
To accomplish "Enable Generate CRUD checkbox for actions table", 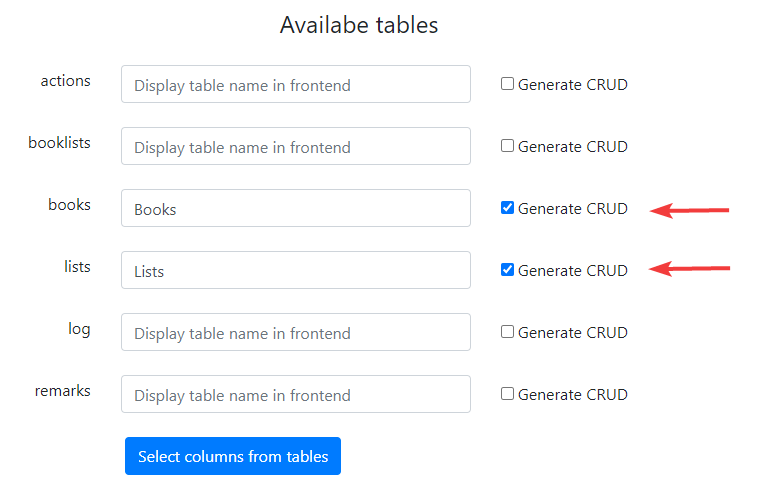I will 507,85.
